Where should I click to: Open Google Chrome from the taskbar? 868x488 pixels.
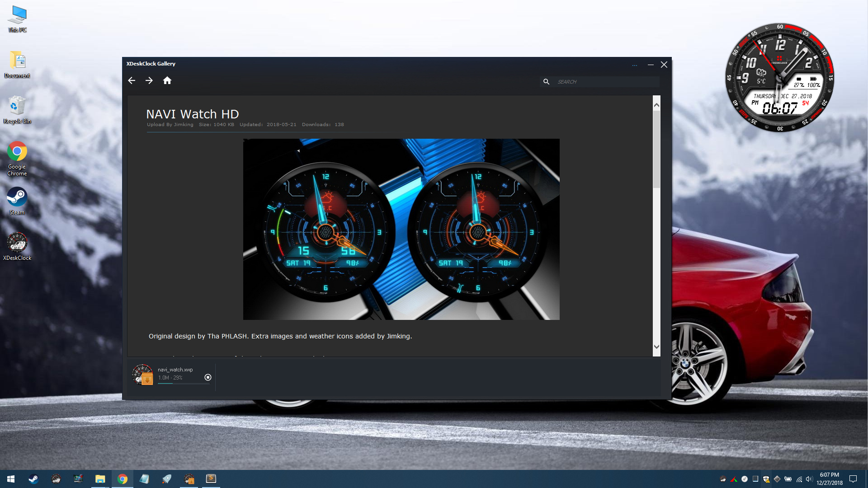coord(123,479)
